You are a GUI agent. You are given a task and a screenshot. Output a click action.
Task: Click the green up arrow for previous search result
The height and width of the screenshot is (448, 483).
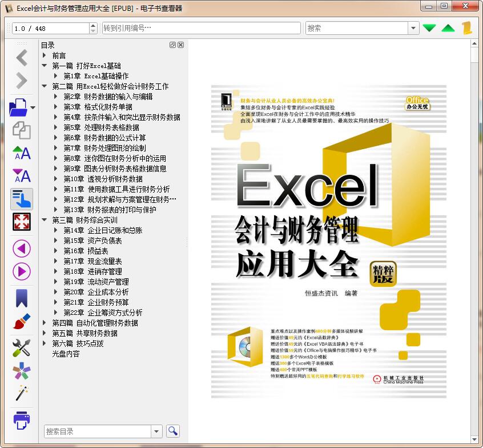point(448,28)
